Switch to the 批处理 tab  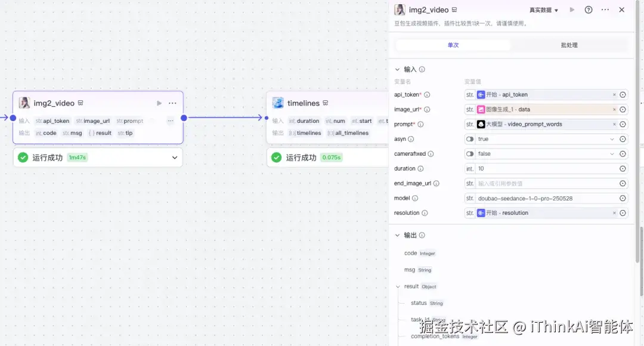point(569,45)
